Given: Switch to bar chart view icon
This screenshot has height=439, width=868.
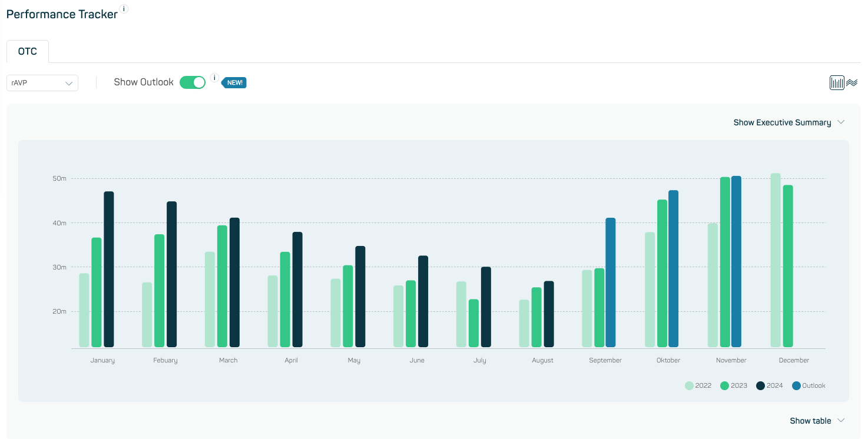Looking at the screenshot, I should tap(837, 83).
